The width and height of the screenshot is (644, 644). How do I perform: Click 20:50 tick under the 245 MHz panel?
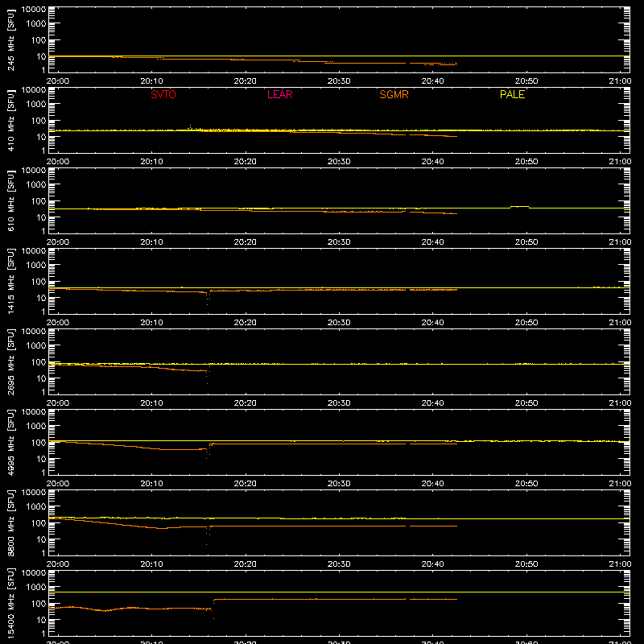526,81
